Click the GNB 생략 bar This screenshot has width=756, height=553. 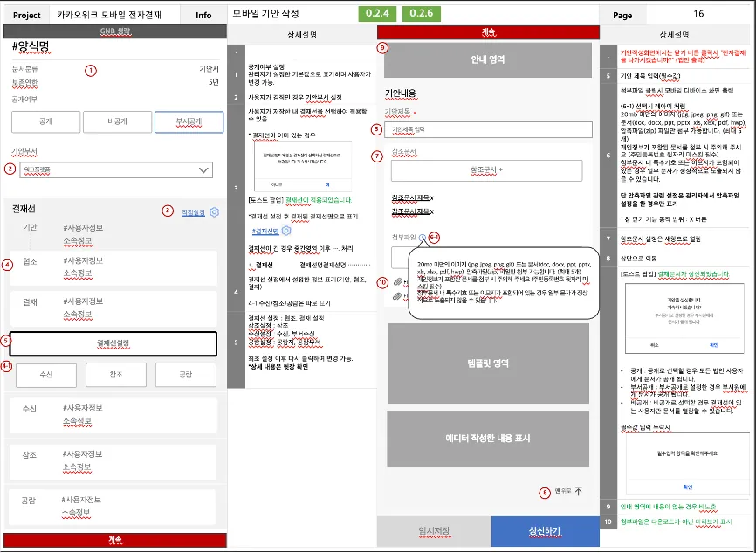click(114, 31)
